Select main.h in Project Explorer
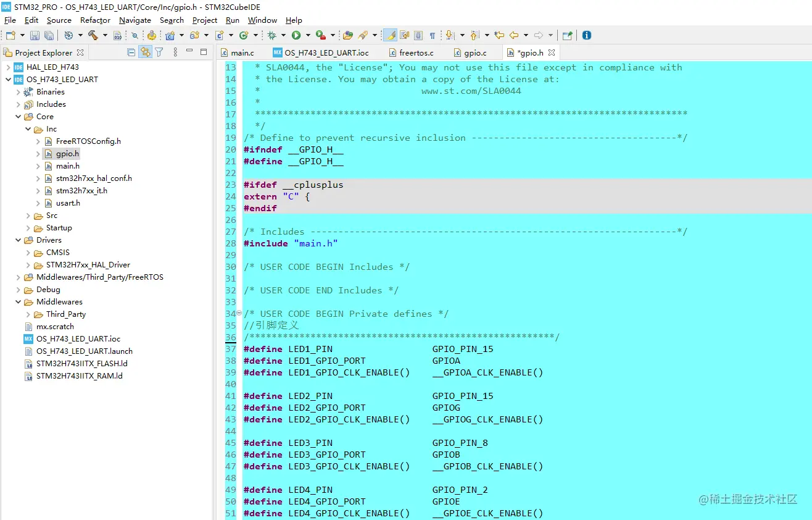 pos(68,166)
